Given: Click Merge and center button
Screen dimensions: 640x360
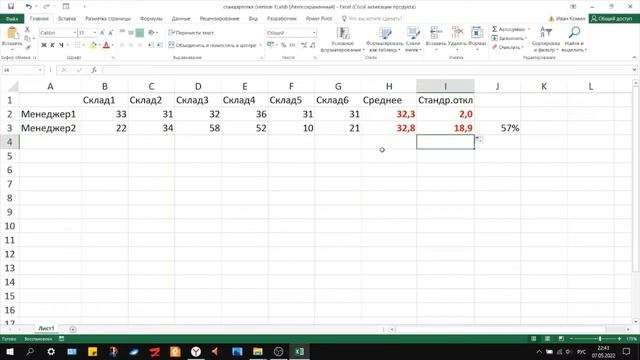Looking at the screenshot, I should (x=212, y=45).
